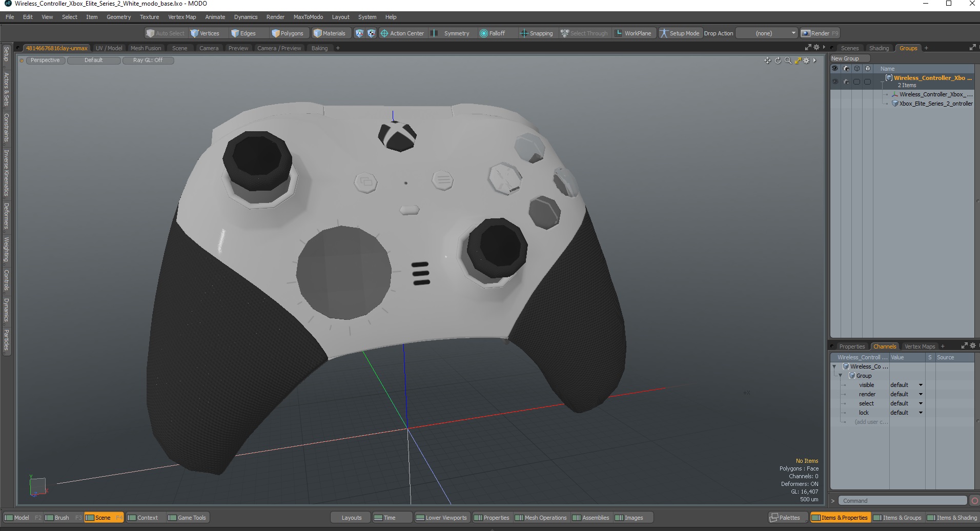
Task: Switch to the Vertex Maps tab
Action: point(920,346)
